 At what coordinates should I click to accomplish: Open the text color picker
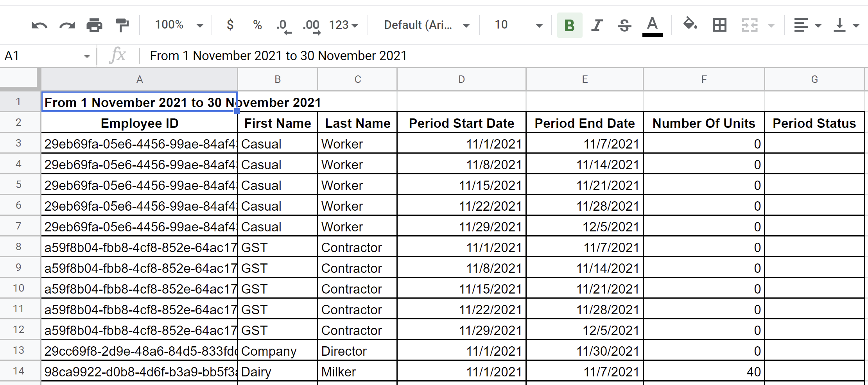click(653, 26)
